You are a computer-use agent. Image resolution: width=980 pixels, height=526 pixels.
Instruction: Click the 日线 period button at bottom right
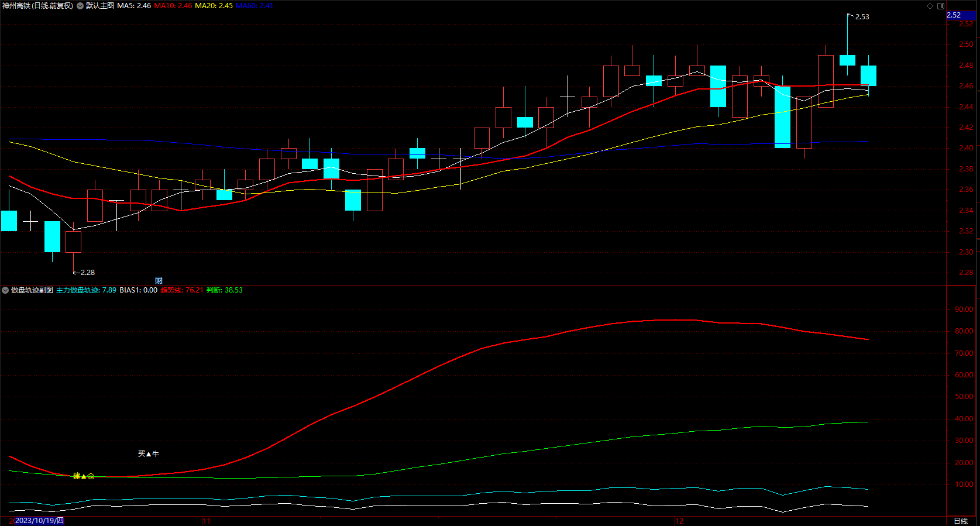tap(961, 521)
